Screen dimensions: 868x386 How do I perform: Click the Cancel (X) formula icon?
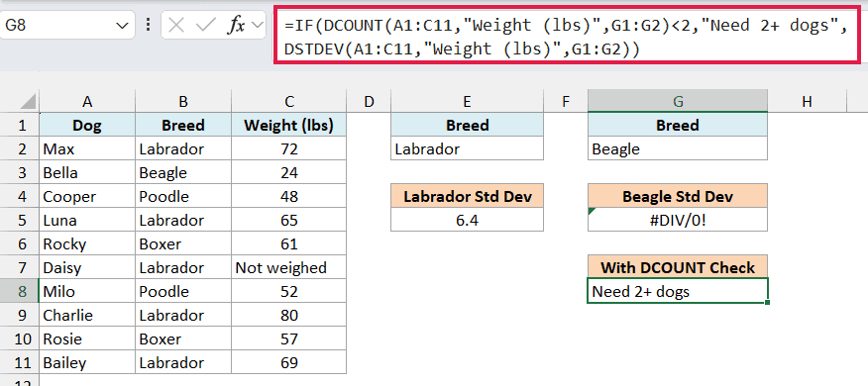[176, 25]
